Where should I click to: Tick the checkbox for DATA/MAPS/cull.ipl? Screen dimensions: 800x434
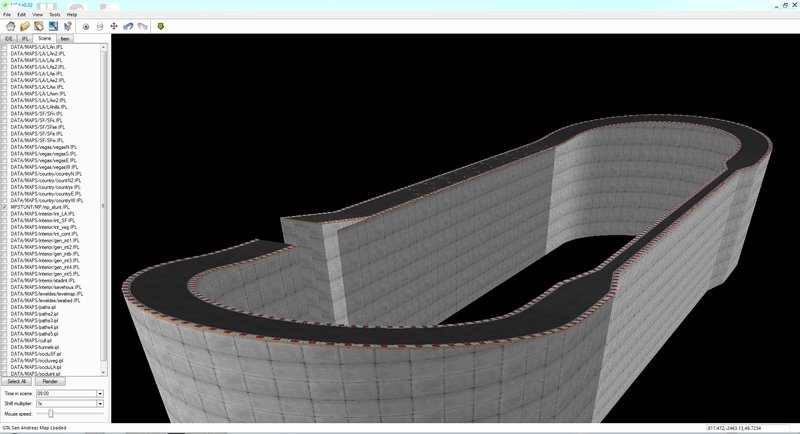coord(5,340)
